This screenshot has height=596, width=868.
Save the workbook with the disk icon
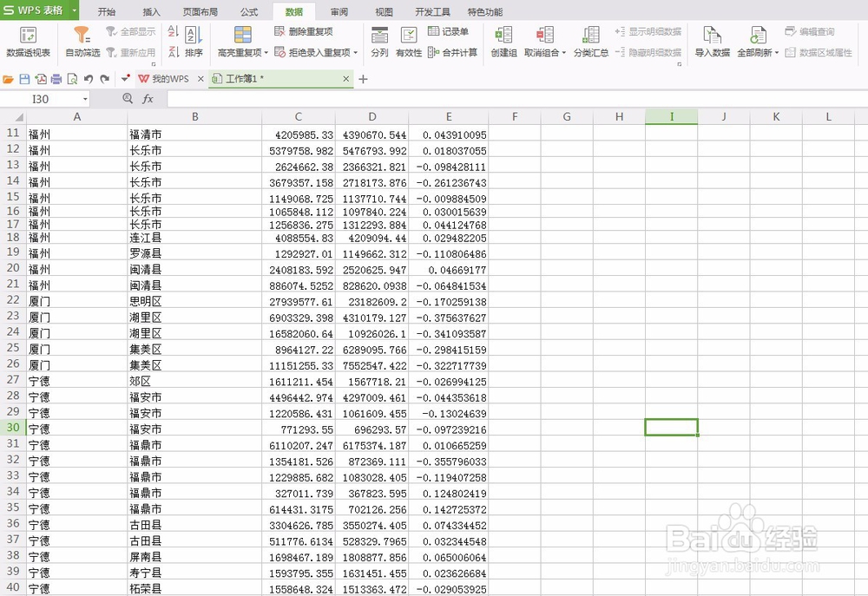[24, 79]
